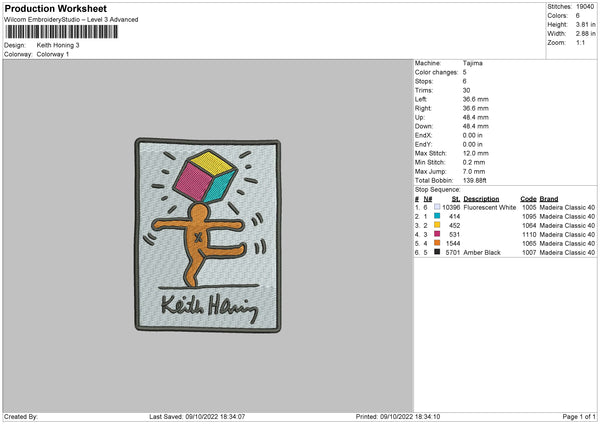This screenshot has height=424, width=600.
Task: Click the Width value 2.88 in
Action: (585, 34)
